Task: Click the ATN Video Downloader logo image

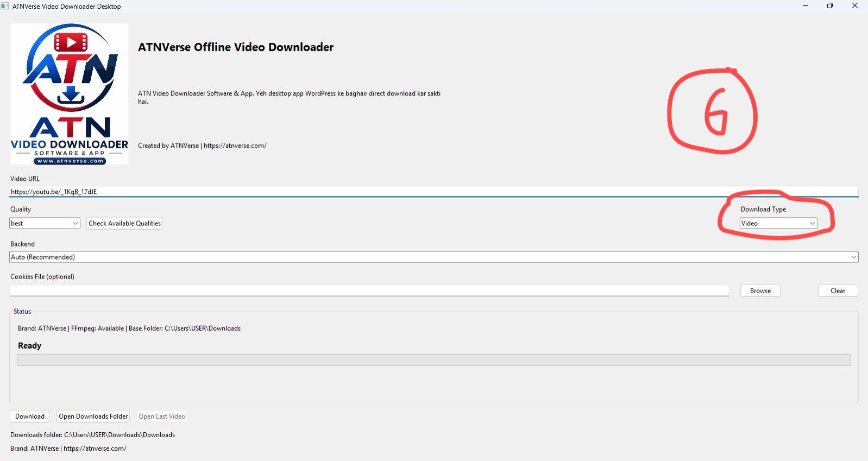Action: (x=69, y=94)
